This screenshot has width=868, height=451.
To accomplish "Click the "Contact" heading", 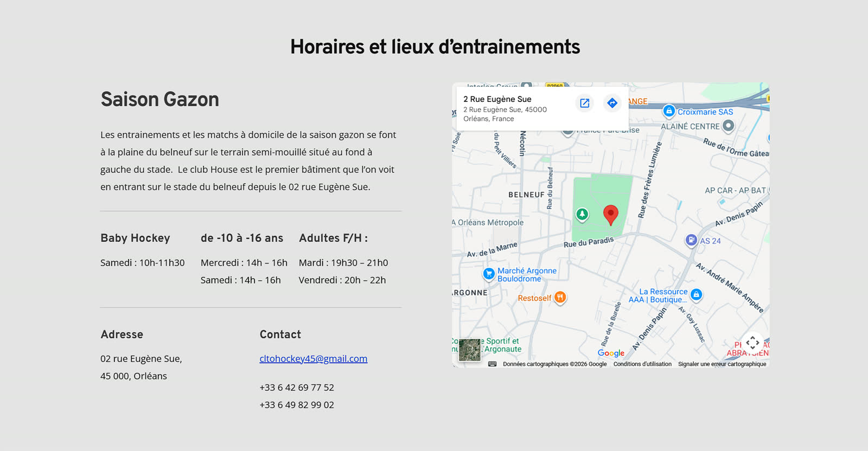I will click(280, 334).
